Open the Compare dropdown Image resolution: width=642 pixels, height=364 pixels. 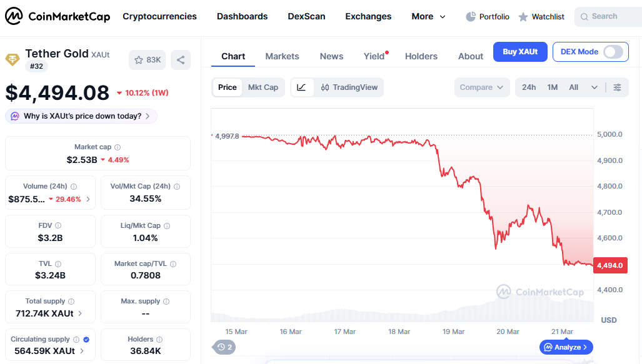(481, 87)
